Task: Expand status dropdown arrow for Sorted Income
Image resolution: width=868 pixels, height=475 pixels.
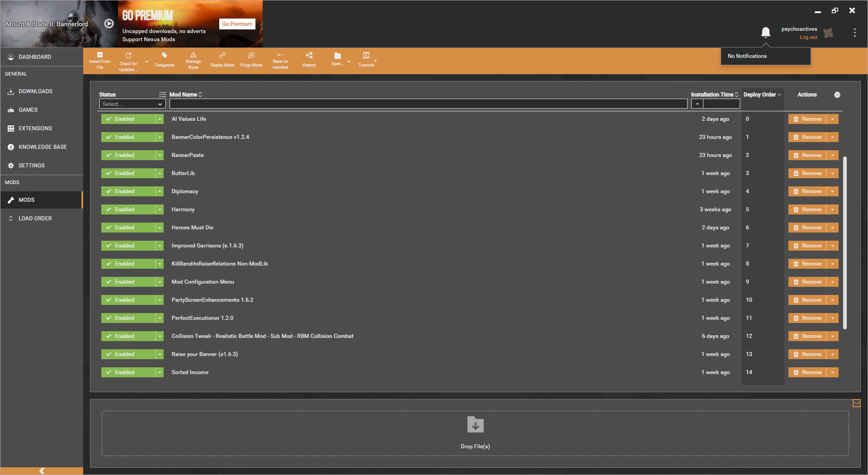Action: [160, 372]
